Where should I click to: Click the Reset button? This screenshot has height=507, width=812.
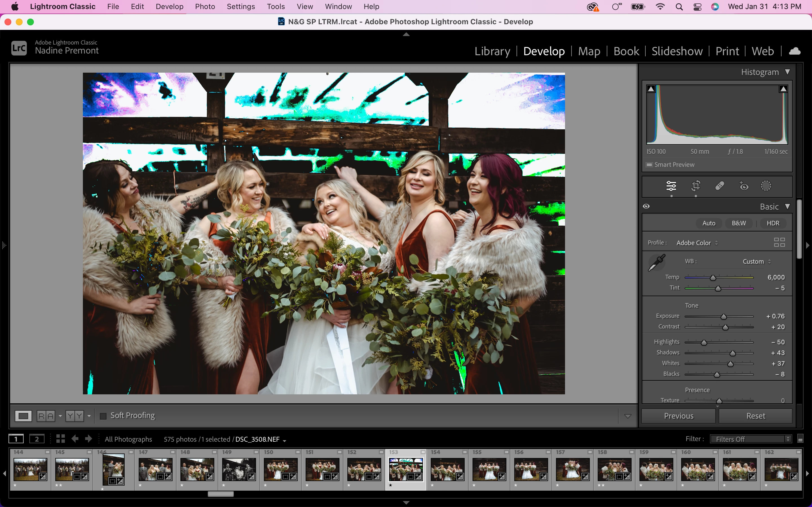pos(755,416)
